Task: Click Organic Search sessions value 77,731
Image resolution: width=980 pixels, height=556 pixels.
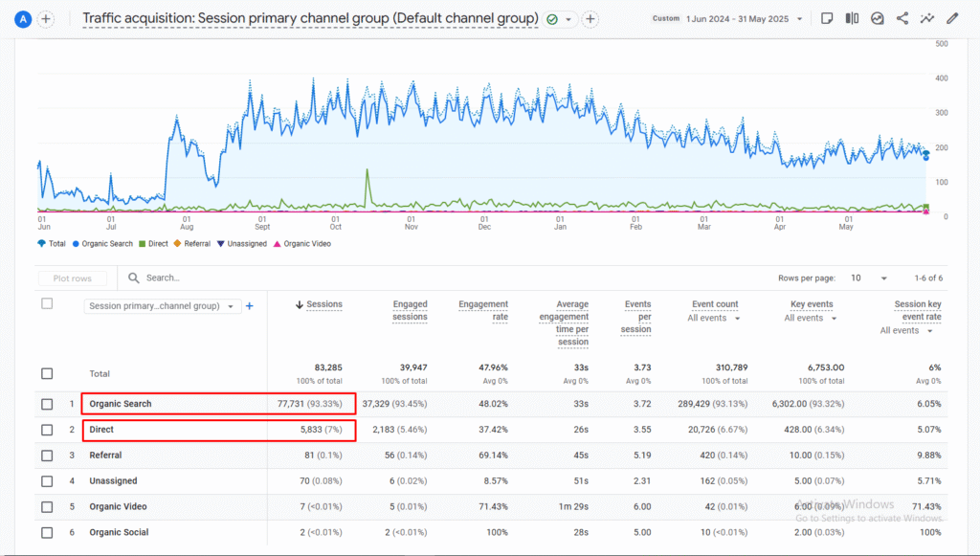Action: pyautogui.click(x=291, y=404)
